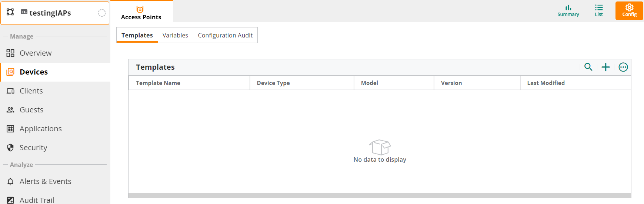The width and height of the screenshot is (644, 204).
Task: Sort by Template Name column
Action: pyautogui.click(x=158, y=83)
